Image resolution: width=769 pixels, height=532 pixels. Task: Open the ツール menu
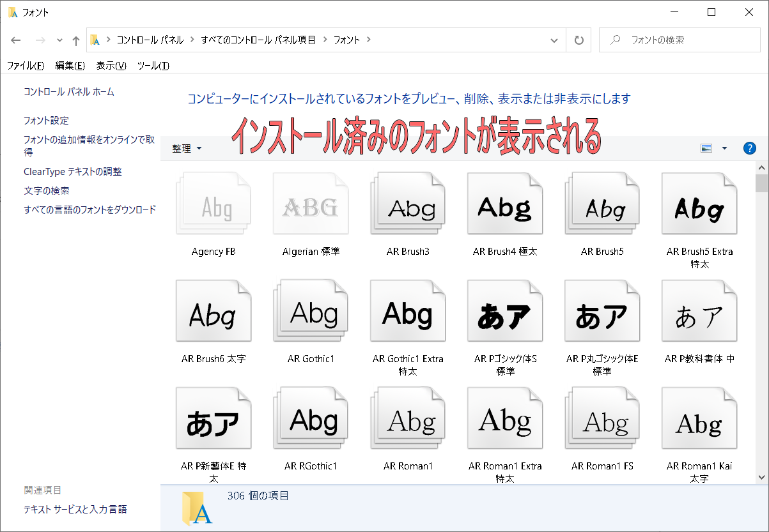click(x=153, y=65)
